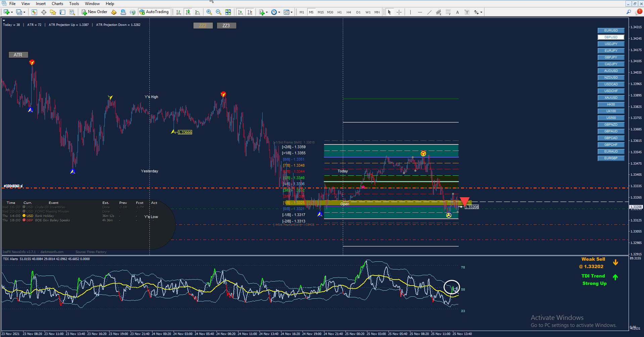Click the red sell arrow marker
This screenshot has height=337, width=644.
(x=464, y=202)
